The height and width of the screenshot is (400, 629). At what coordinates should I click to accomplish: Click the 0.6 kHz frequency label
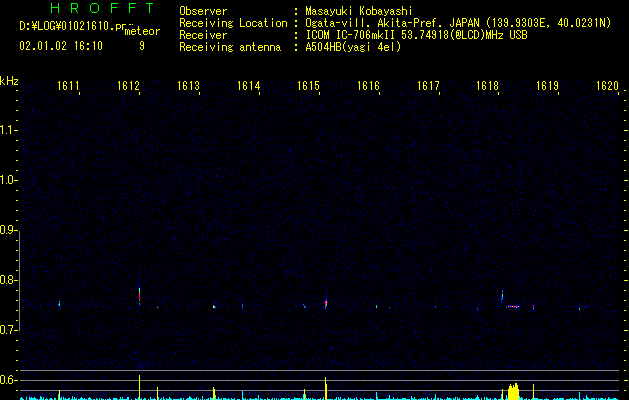point(7,380)
